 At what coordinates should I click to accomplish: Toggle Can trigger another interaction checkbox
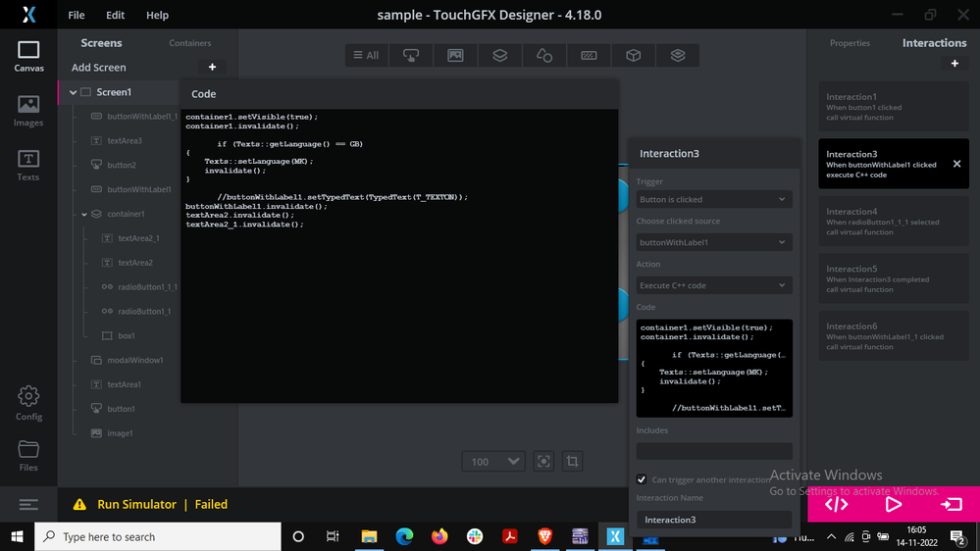click(x=642, y=479)
